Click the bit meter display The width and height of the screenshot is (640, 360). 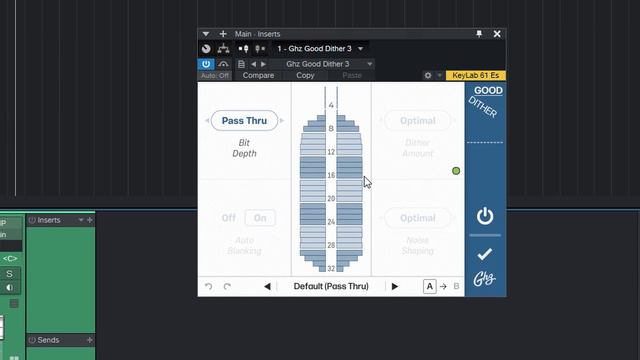[x=331, y=179]
